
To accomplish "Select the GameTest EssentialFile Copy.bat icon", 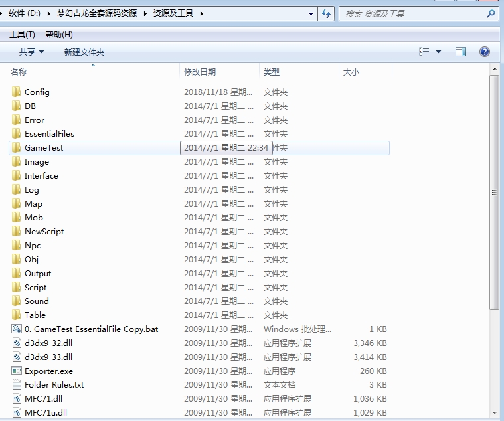I will [17, 329].
